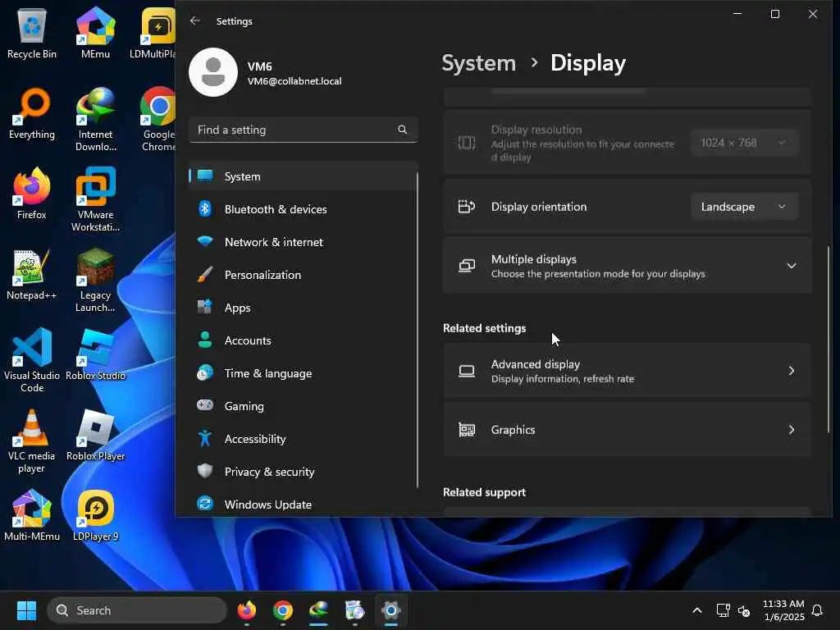Open Apps in the Settings sidebar

[x=304, y=308]
